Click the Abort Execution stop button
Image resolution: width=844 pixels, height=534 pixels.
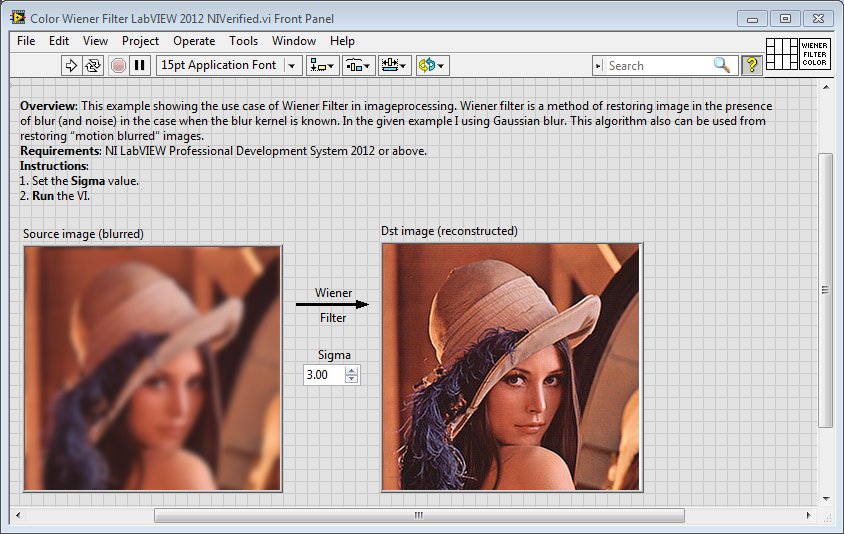[x=118, y=66]
